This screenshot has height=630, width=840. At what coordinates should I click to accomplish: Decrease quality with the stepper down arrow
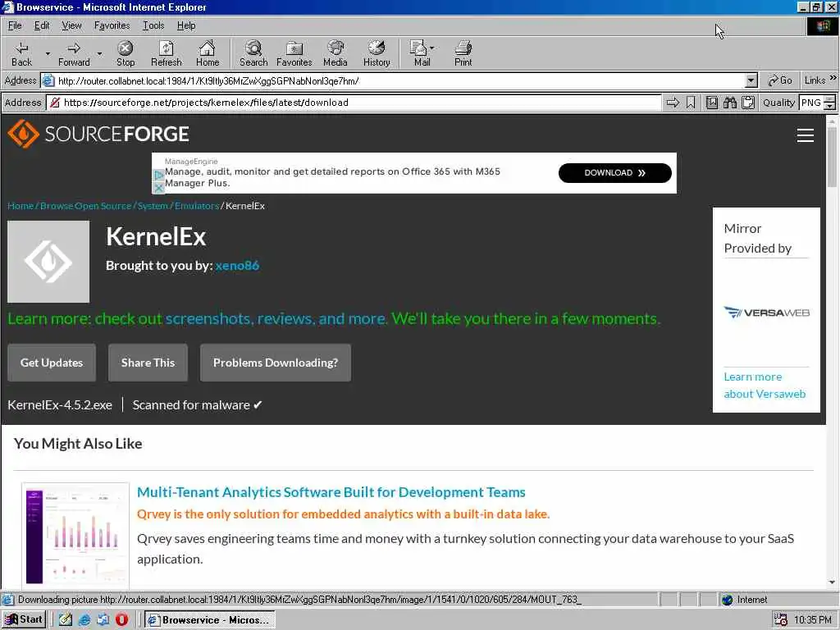[x=830, y=106]
